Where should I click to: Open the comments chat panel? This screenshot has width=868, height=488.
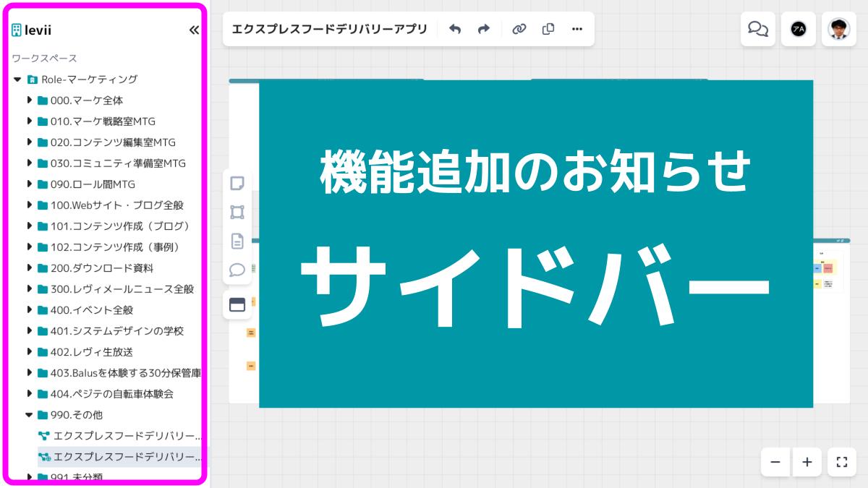(x=758, y=29)
